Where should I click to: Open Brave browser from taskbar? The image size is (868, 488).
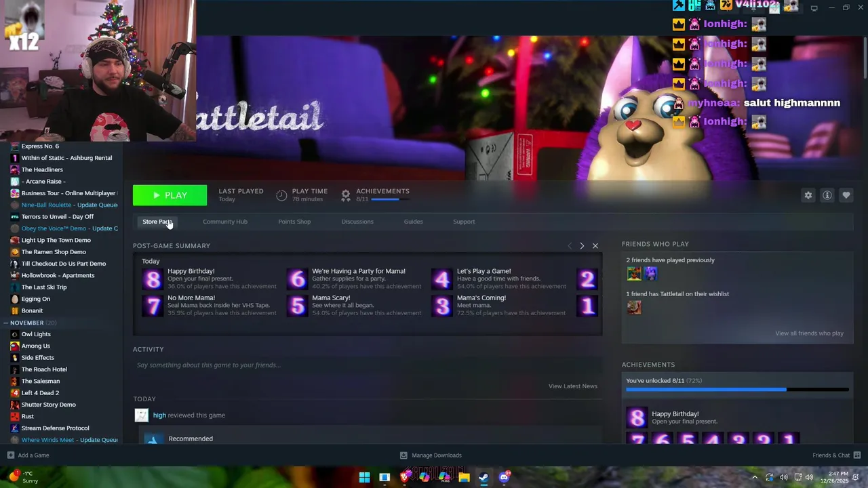click(x=404, y=477)
